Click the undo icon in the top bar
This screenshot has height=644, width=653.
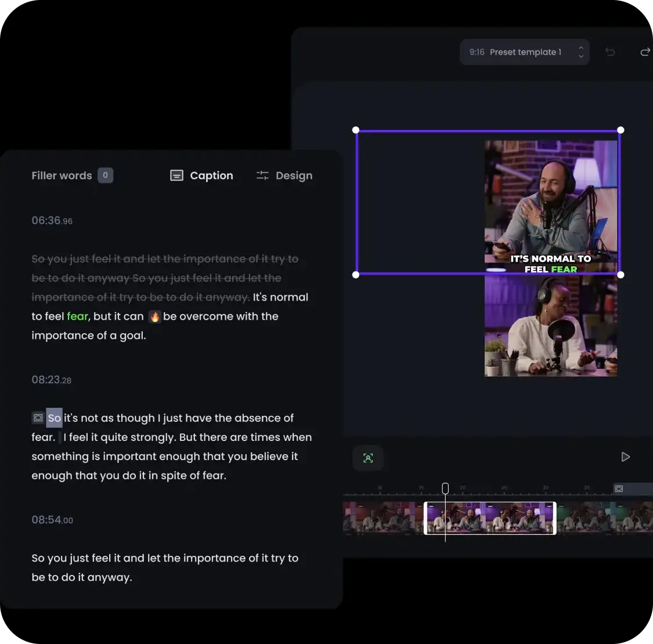610,52
